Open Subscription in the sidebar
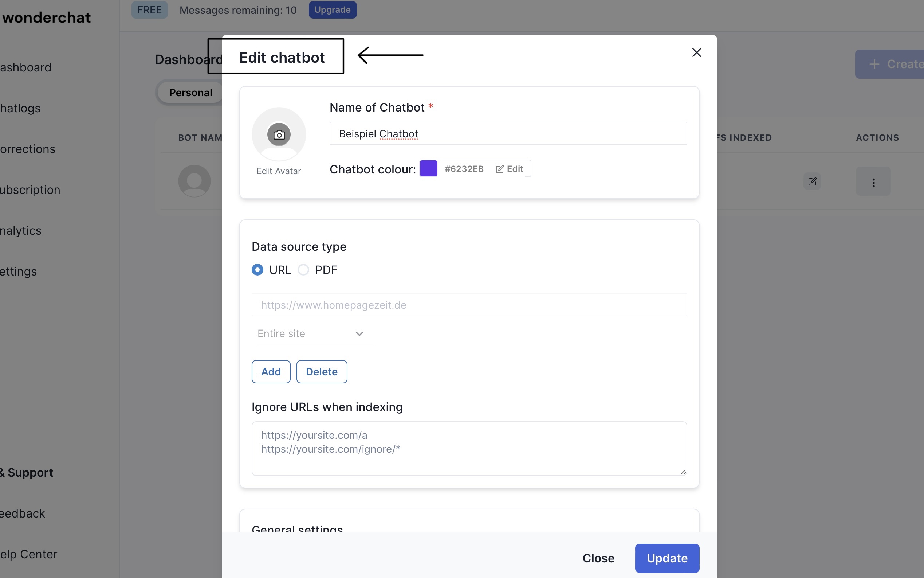 pyautogui.click(x=30, y=190)
